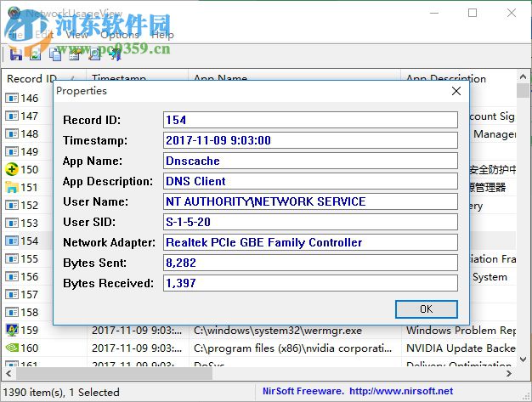Select the record 153 row icon
Screen dimensions: 532x402
coord(12,224)
